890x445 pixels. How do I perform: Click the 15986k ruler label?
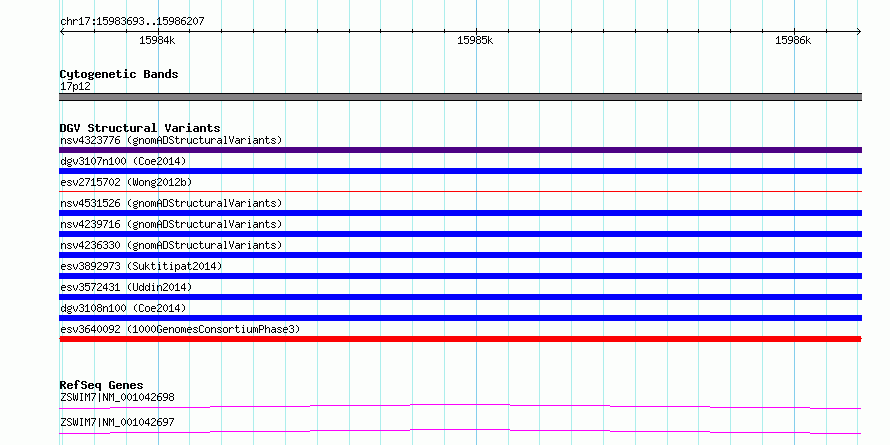[x=793, y=41]
